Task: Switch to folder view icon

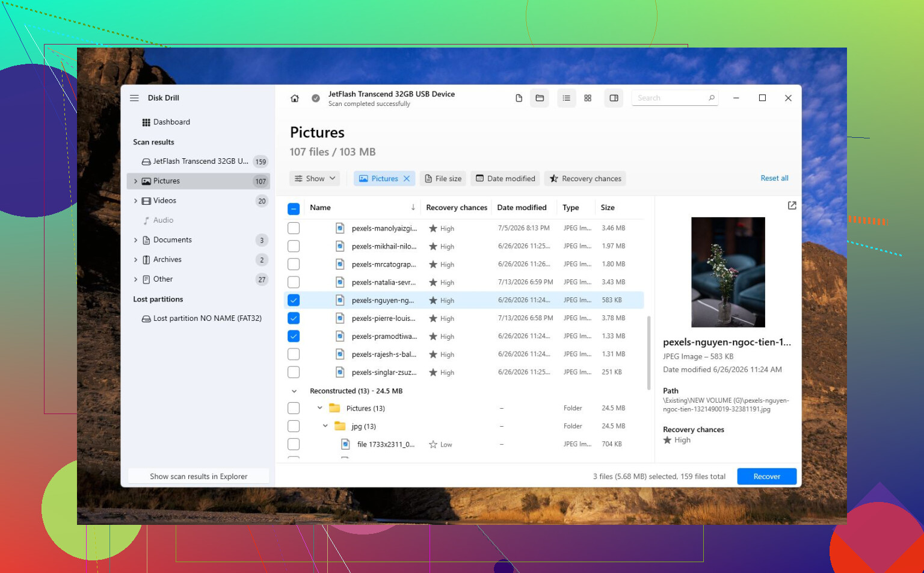Action: (540, 98)
